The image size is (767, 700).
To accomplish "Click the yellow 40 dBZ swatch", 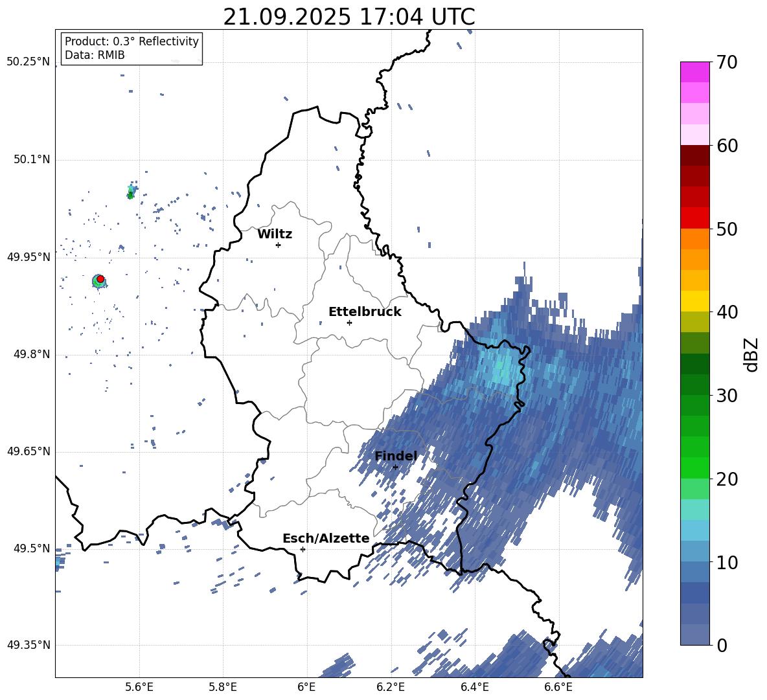I will coord(694,301).
